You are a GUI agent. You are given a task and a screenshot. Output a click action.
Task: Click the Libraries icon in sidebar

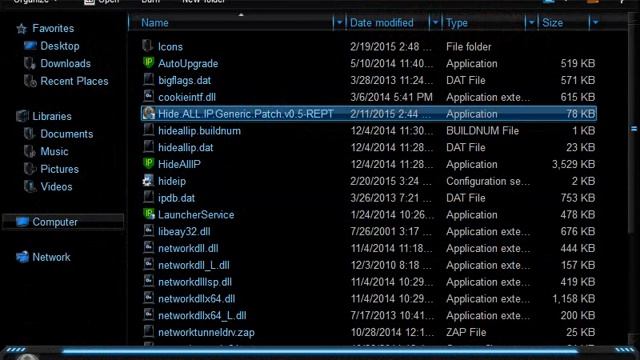pos(22,116)
